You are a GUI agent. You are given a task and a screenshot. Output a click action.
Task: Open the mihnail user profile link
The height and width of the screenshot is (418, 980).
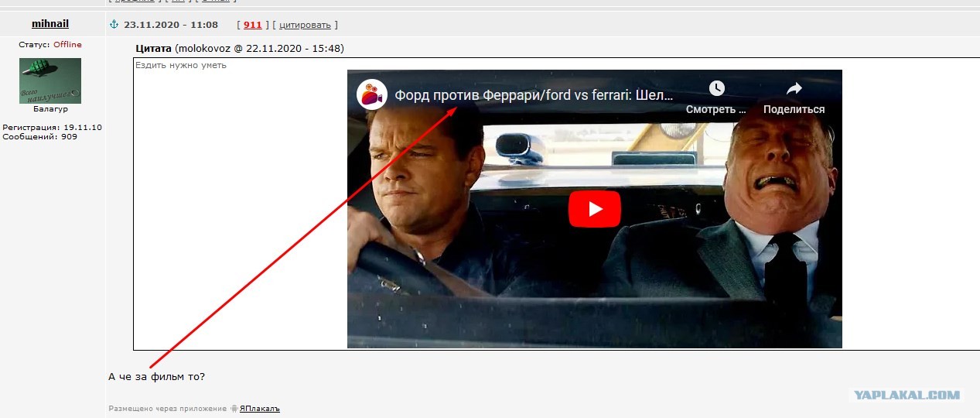tap(50, 24)
